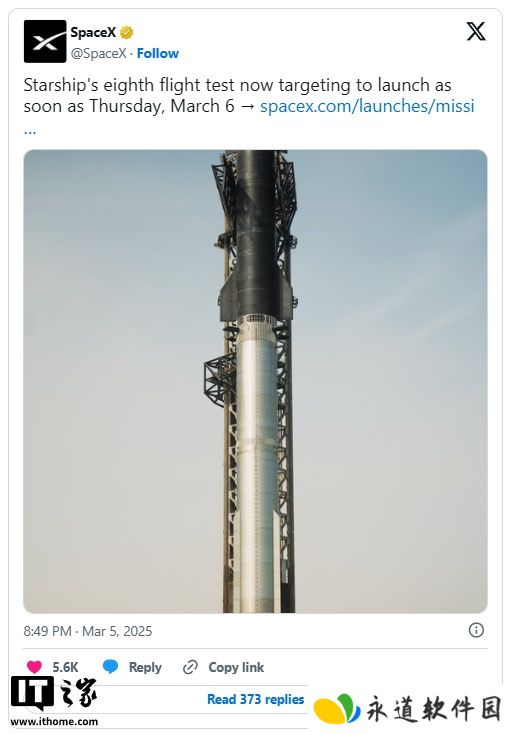Click the IT Home logo
Image resolution: width=508 pixels, height=734 pixels.
54,695
